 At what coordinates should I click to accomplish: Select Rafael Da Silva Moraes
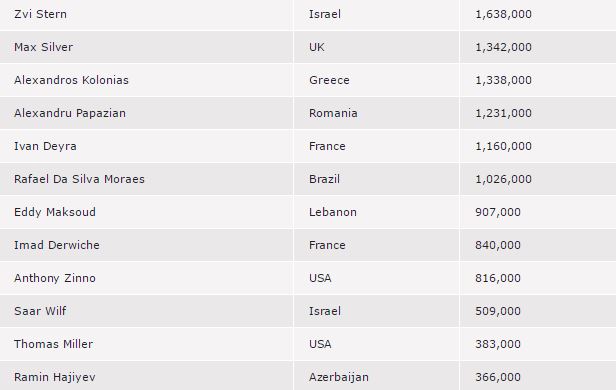point(79,179)
